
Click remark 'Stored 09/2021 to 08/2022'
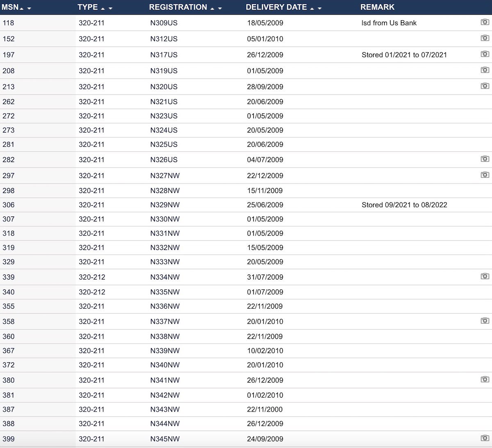point(404,205)
